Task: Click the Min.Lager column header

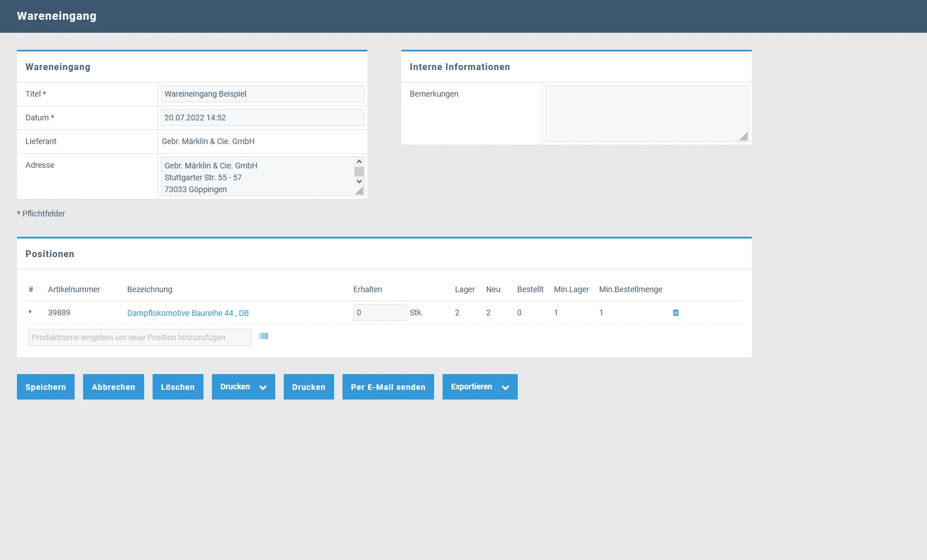Action: 571,289
